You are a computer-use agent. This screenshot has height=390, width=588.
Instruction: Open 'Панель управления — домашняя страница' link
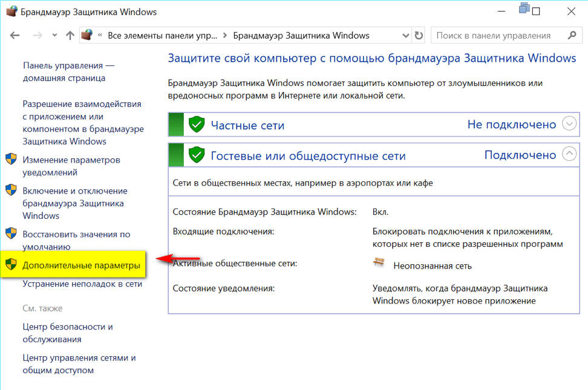point(68,71)
